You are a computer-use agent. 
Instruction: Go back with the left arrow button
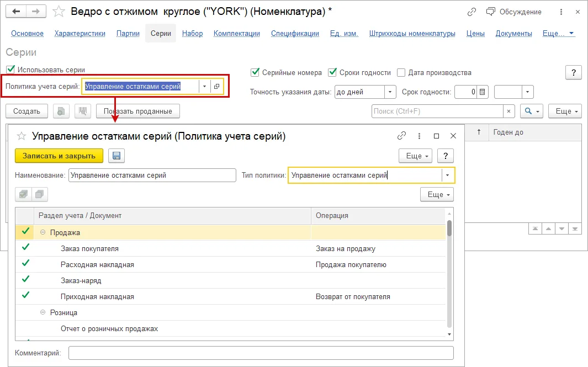coord(16,12)
